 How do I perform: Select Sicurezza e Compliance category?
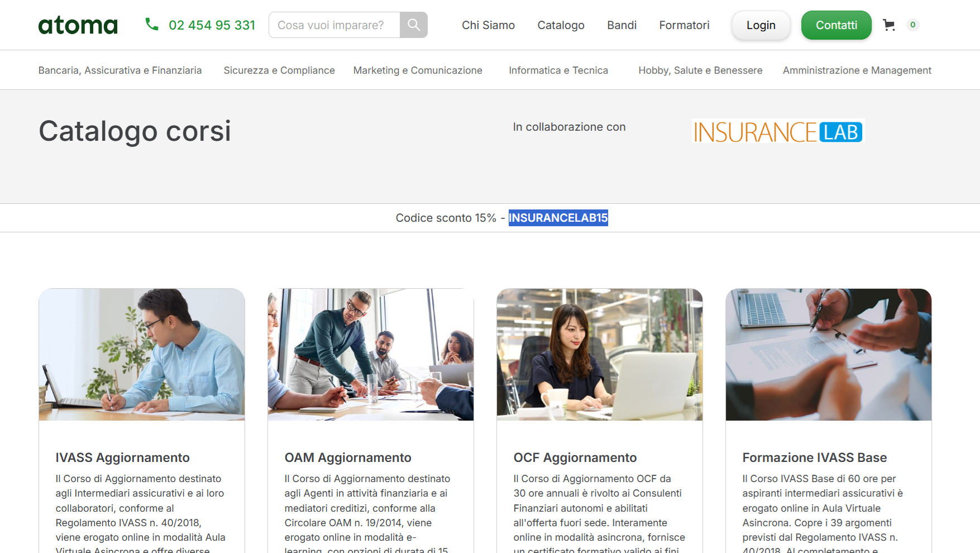point(279,70)
